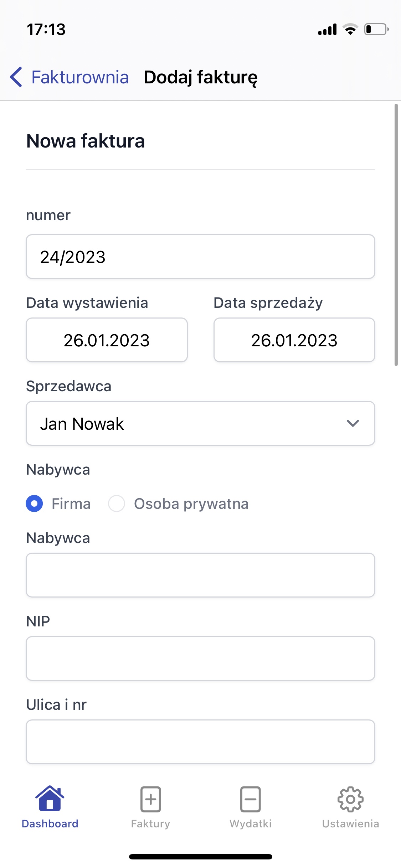401x868 pixels.
Task: Click the vertical scrollbar on the right
Action: coord(396,235)
